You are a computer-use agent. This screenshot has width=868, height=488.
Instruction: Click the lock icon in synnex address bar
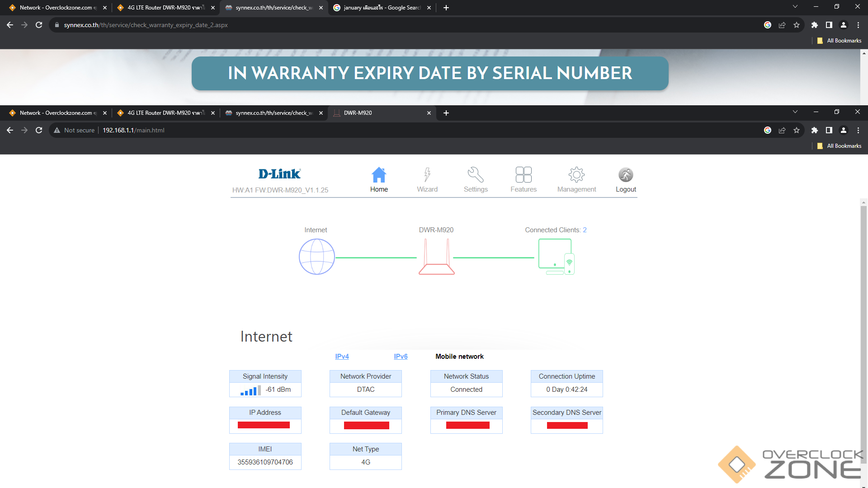[x=57, y=25]
